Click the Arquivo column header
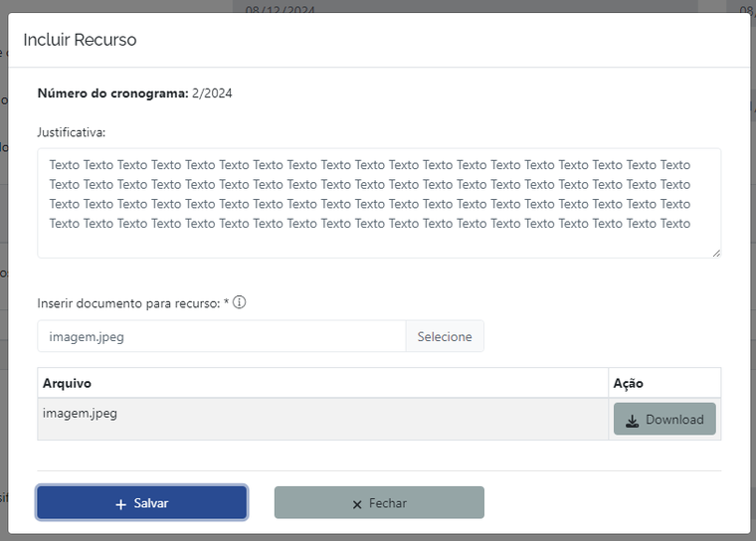Screen dimensions: 756x541 [67, 383]
